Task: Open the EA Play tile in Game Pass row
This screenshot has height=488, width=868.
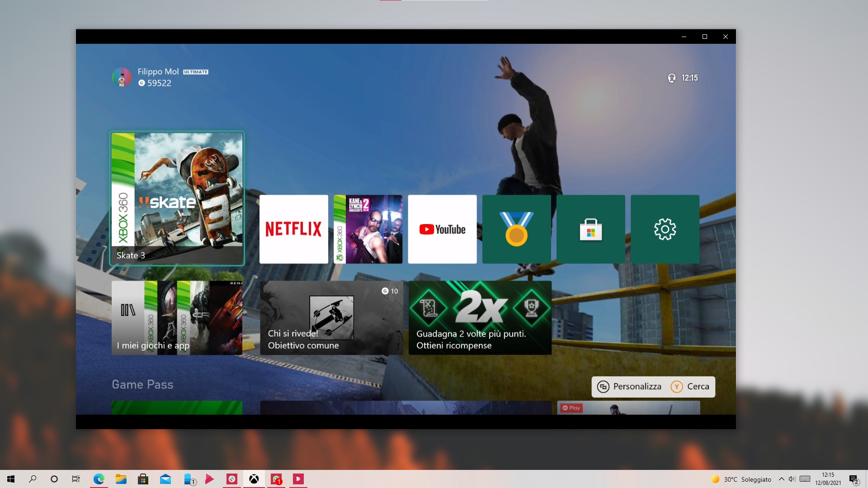Action: point(628,408)
